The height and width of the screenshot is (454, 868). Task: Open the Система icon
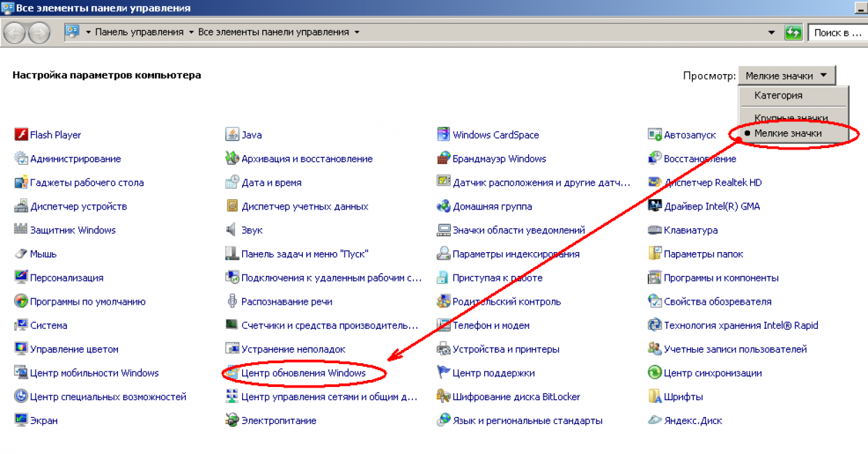[x=20, y=325]
